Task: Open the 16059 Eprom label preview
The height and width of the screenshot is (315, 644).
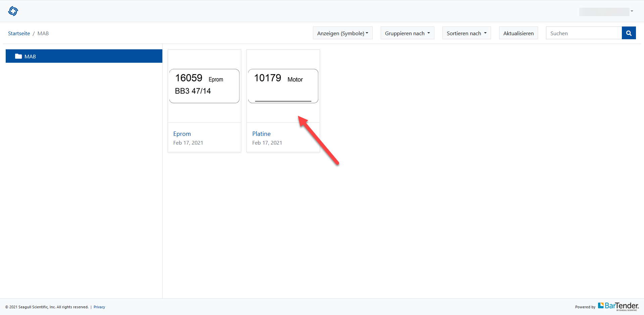Action: coord(204,86)
